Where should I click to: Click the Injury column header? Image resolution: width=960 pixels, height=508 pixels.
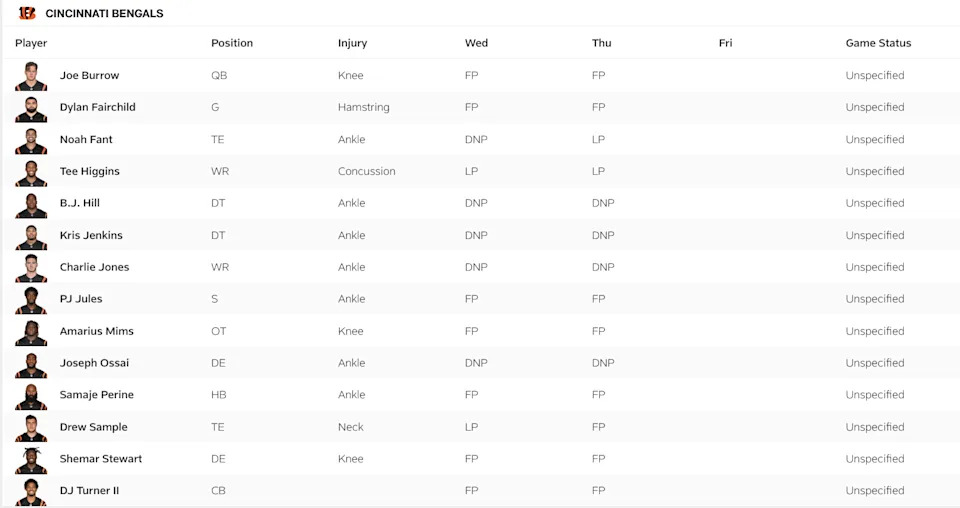click(352, 43)
